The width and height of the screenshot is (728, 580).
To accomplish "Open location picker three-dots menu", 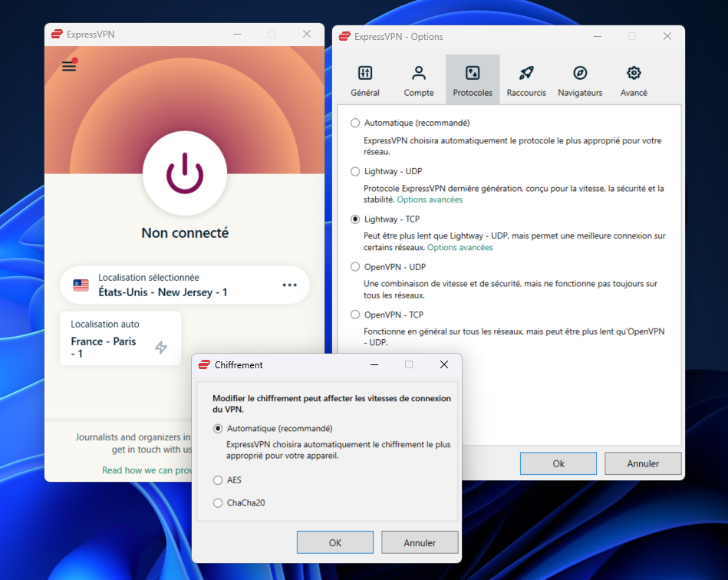I will pos(290,285).
